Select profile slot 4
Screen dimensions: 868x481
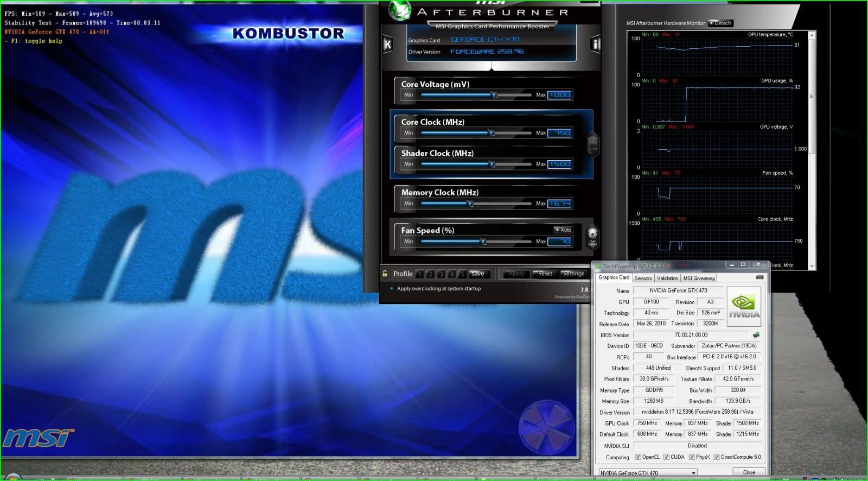tap(452, 274)
